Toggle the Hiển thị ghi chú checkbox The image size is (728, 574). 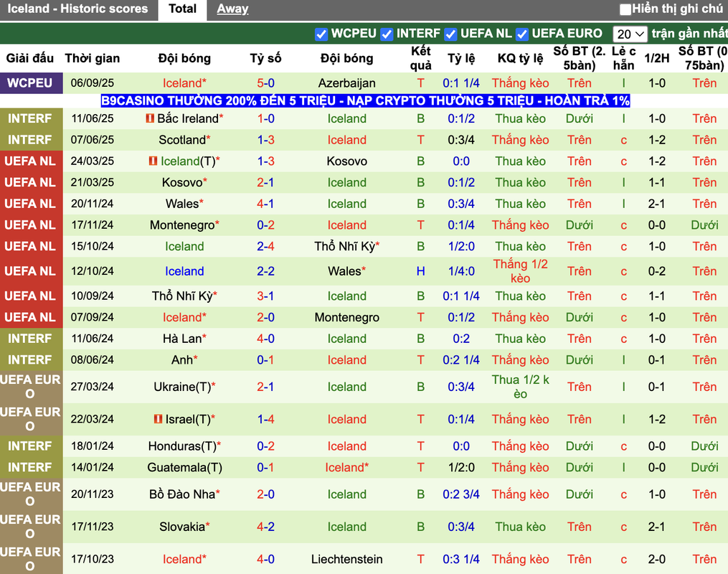point(625,9)
